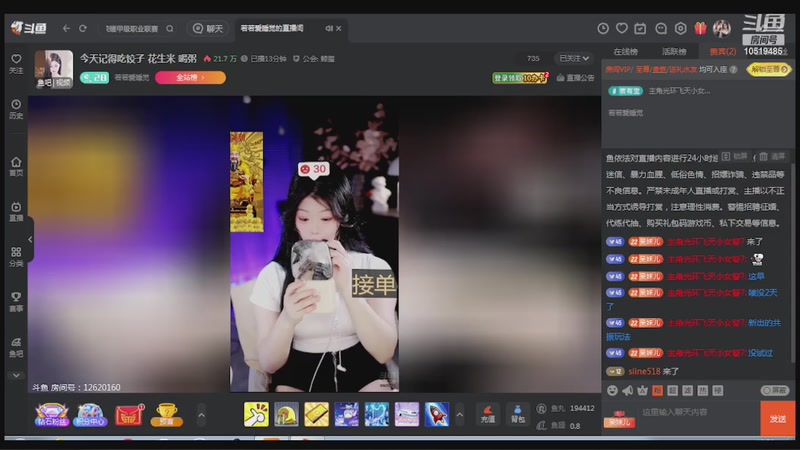The width and height of the screenshot is (800, 450).
Task: Switch to the 在线榜 tab
Action: [626, 52]
